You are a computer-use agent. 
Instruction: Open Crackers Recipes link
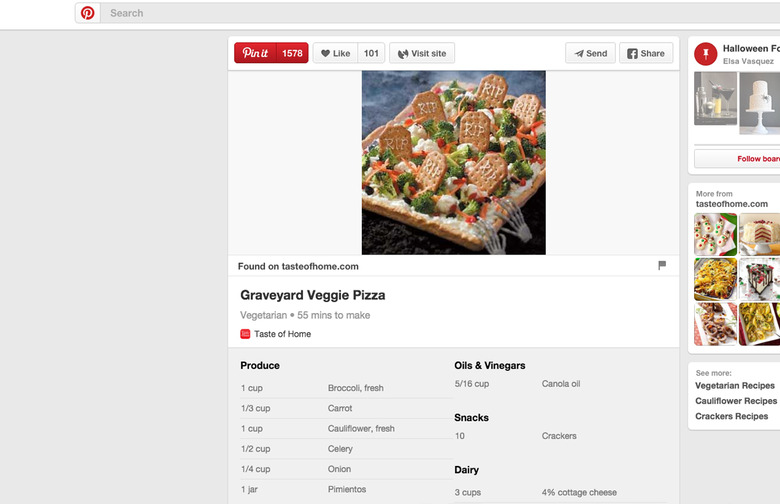pos(732,416)
